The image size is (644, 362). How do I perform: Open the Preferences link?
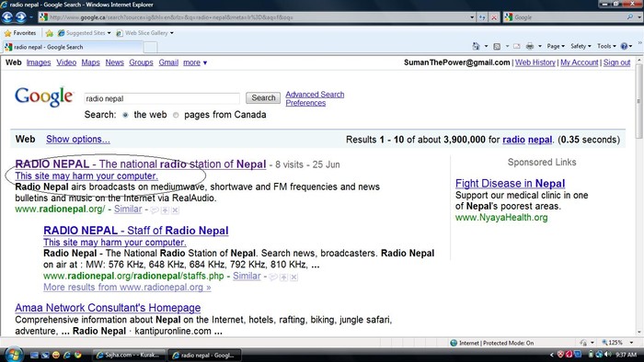point(305,103)
